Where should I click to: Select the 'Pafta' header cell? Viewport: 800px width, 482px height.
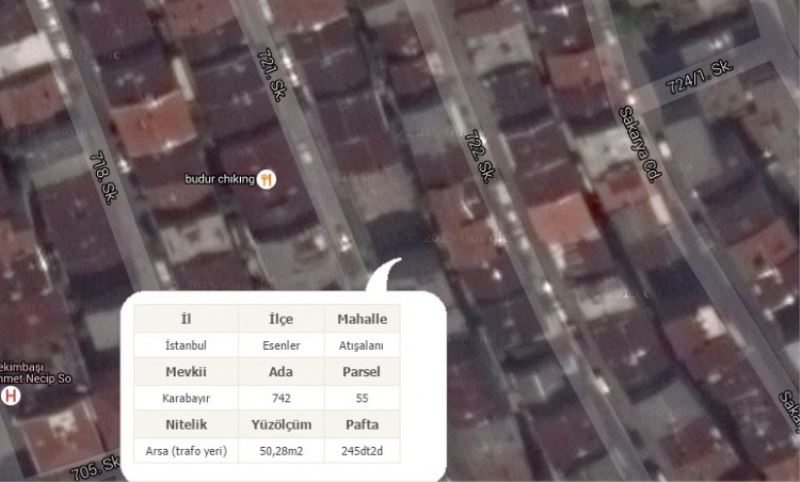[362, 424]
